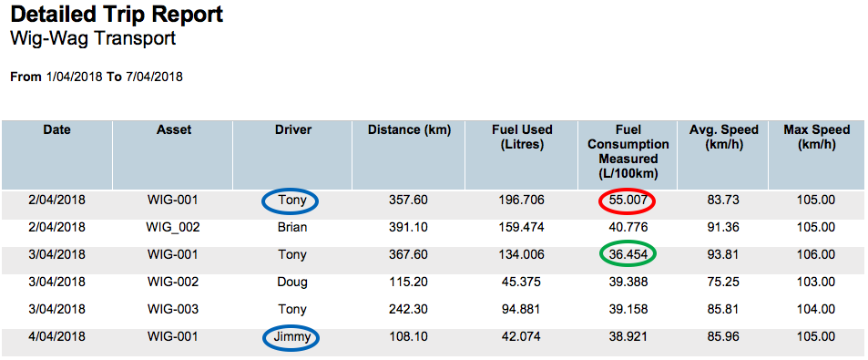Click green-circled fuel value 36.454
Image resolution: width=868 pixels, height=360 pixels.
pos(628,255)
